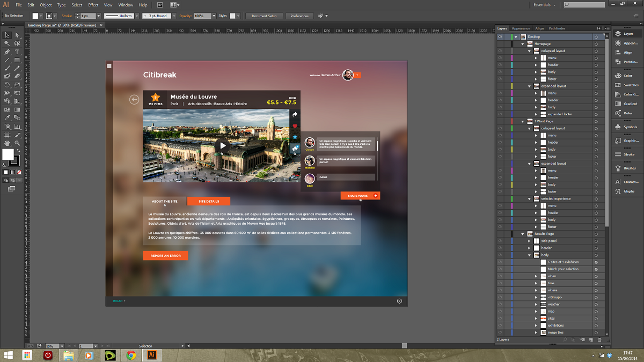Expand the side panel sublayer

tap(529, 241)
